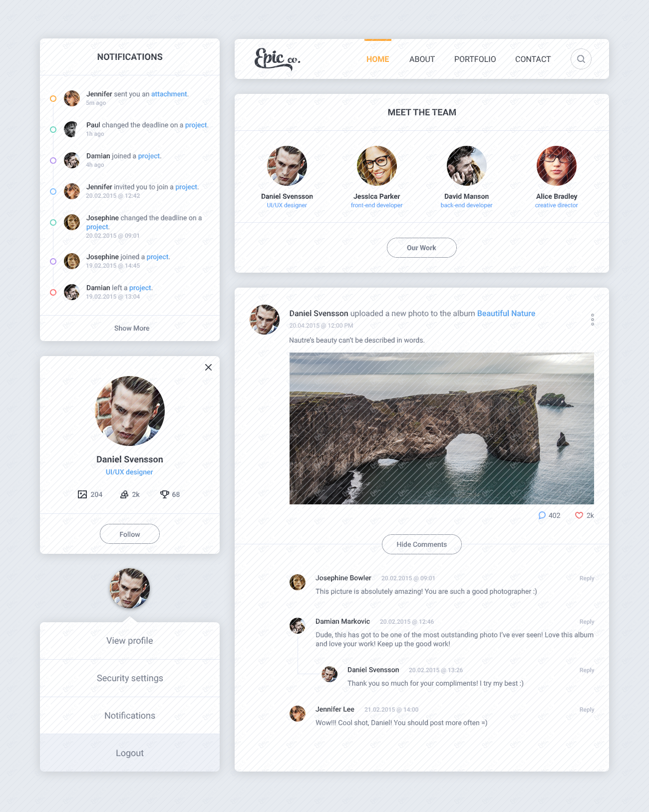The image size is (649, 812).
Task: Click the followers icon showing 2k
Action: coord(124,494)
